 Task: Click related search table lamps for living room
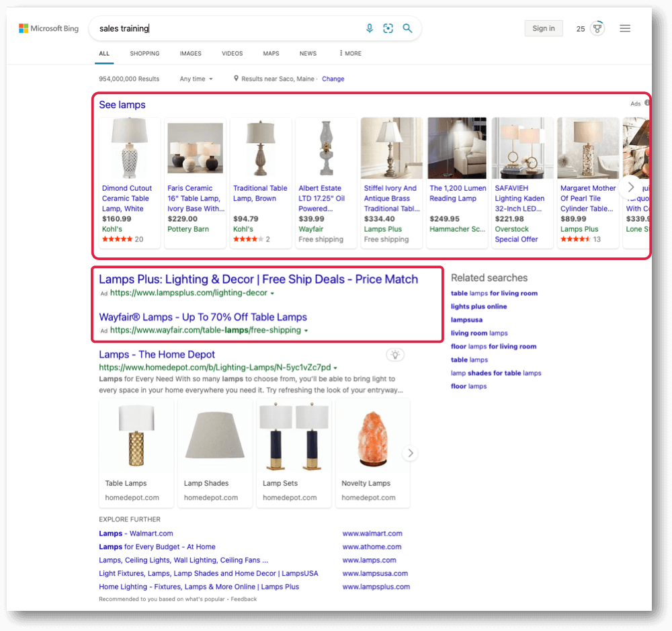(494, 293)
